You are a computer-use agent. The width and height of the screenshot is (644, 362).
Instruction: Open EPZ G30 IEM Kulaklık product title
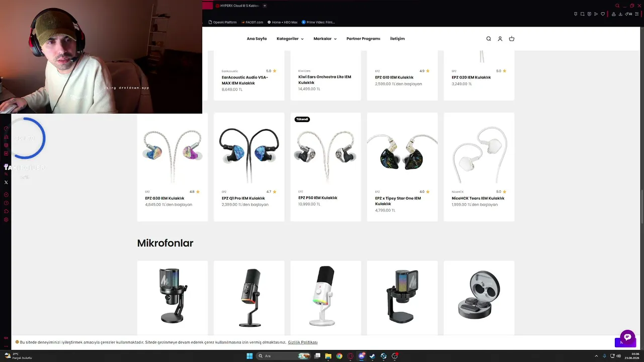click(165, 198)
